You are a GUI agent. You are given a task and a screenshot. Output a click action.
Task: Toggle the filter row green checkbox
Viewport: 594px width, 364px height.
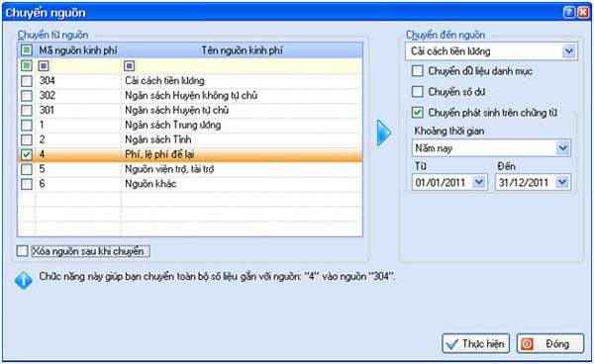[x=27, y=66]
